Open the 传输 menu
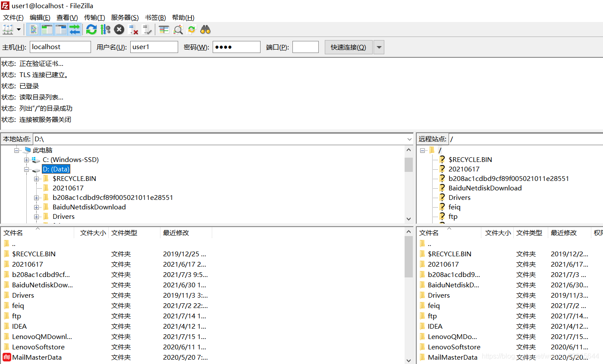This screenshot has height=364, width=603. [x=94, y=17]
